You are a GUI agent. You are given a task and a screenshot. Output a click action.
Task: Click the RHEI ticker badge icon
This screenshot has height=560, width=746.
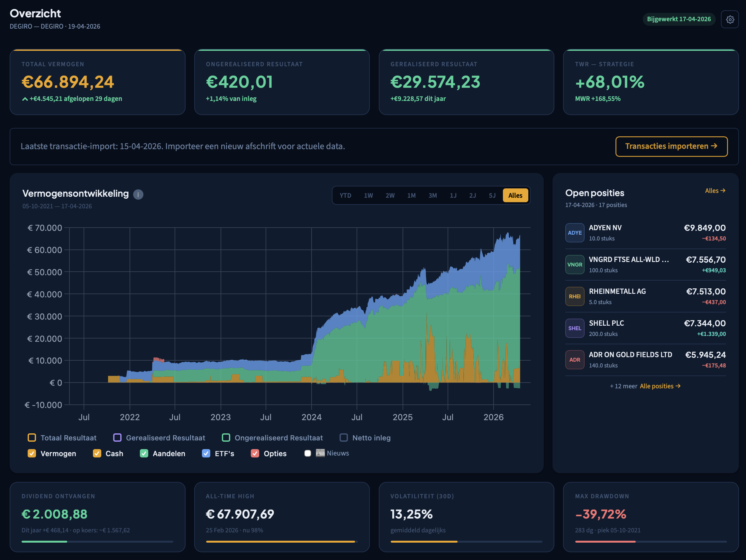pos(574,296)
